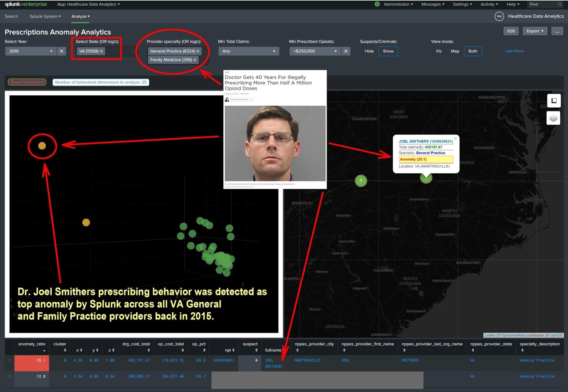Viewport: 568px width, 392px height.
Task: Click the search magnifier in Find box
Action: (559, 4)
